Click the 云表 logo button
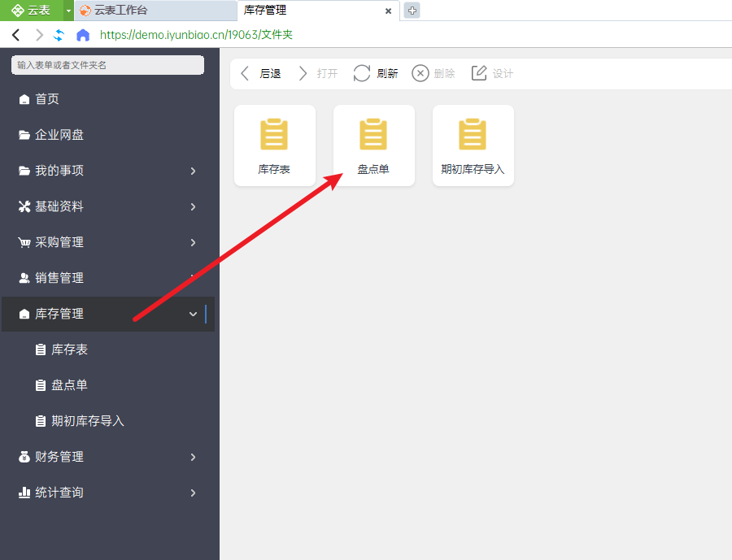732x560 pixels. coord(31,11)
